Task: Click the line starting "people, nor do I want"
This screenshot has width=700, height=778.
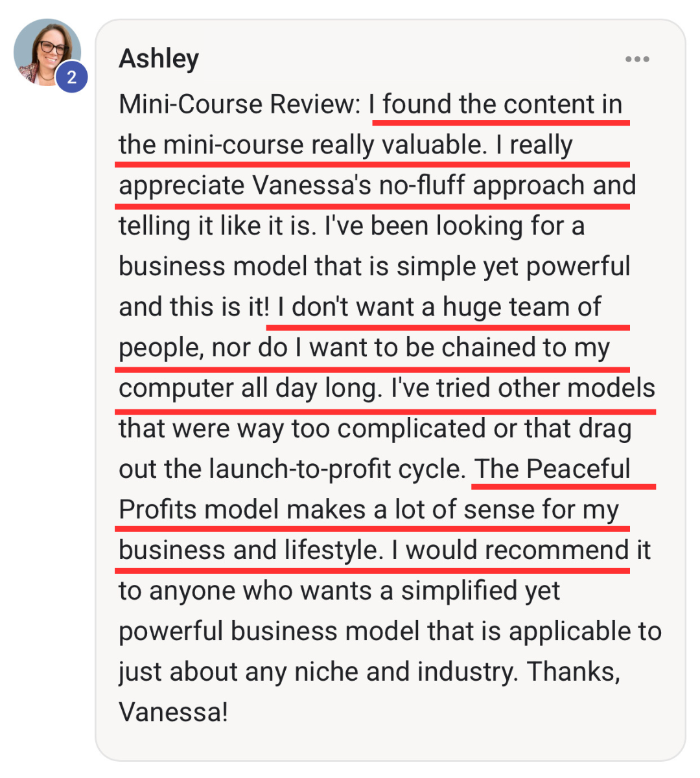Action: [x=364, y=348]
